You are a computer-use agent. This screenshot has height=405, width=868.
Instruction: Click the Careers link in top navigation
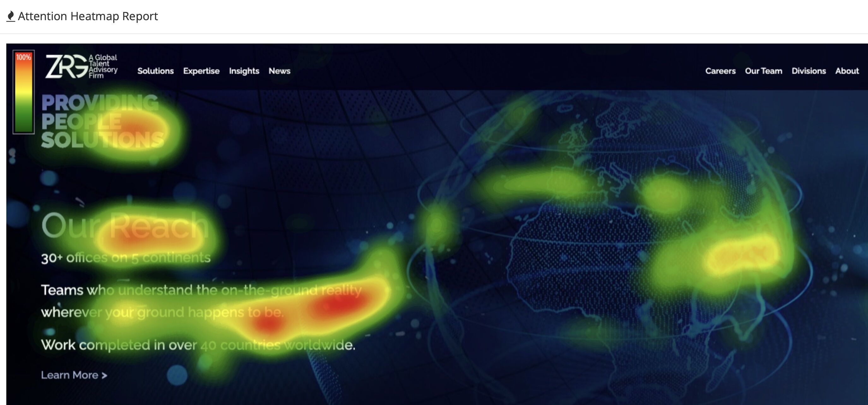click(x=721, y=70)
